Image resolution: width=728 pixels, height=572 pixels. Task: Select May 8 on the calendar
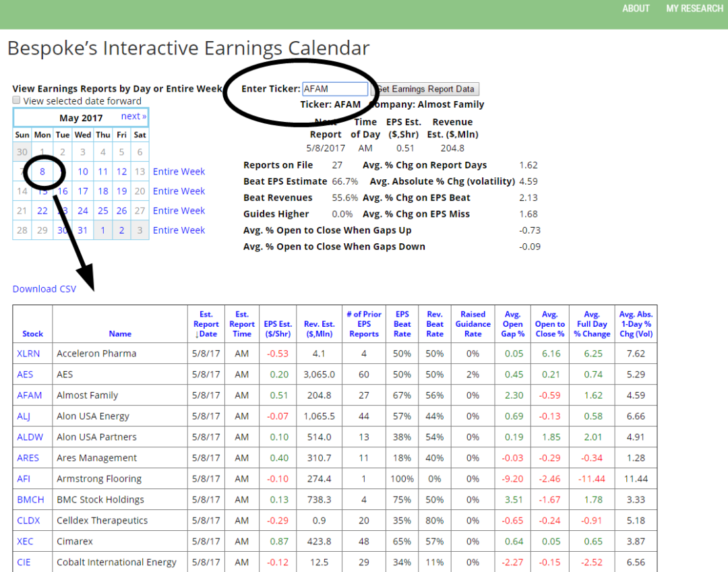point(42,172)
